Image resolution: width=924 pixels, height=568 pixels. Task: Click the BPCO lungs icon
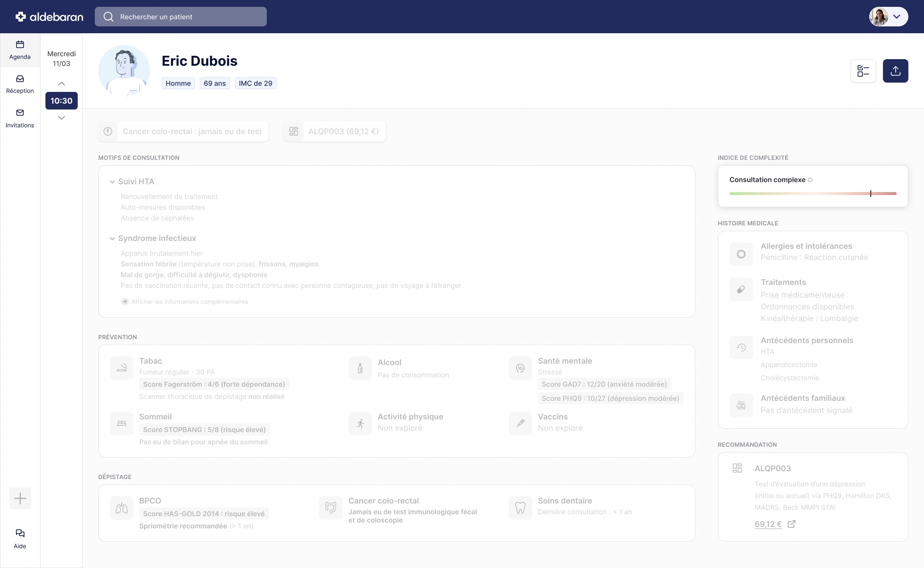coord(122,508)
